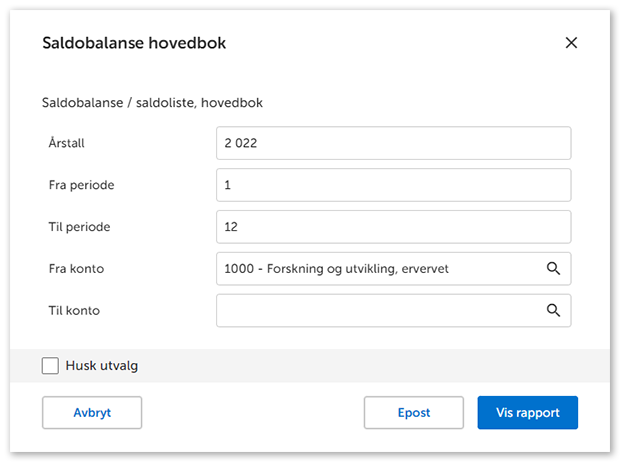Click the Årstall label

pos(66,143)
